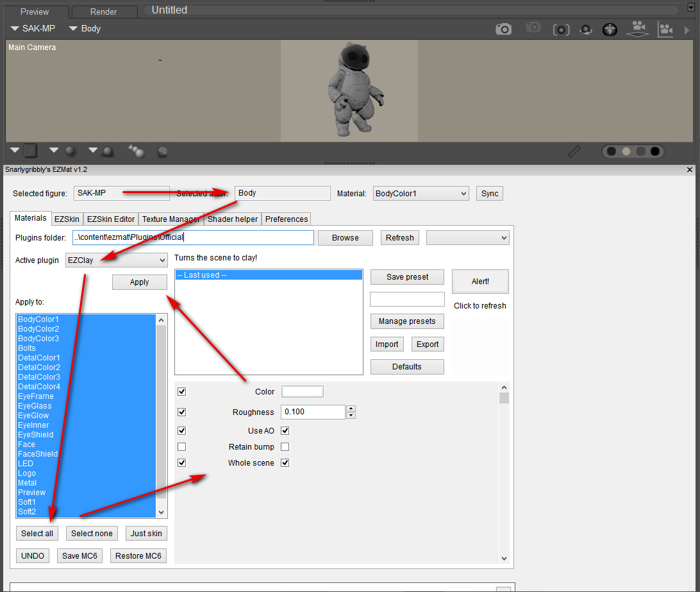Open the Preferences tab
The height and width of the screenshot is (592, 700).
pos(287,219)
